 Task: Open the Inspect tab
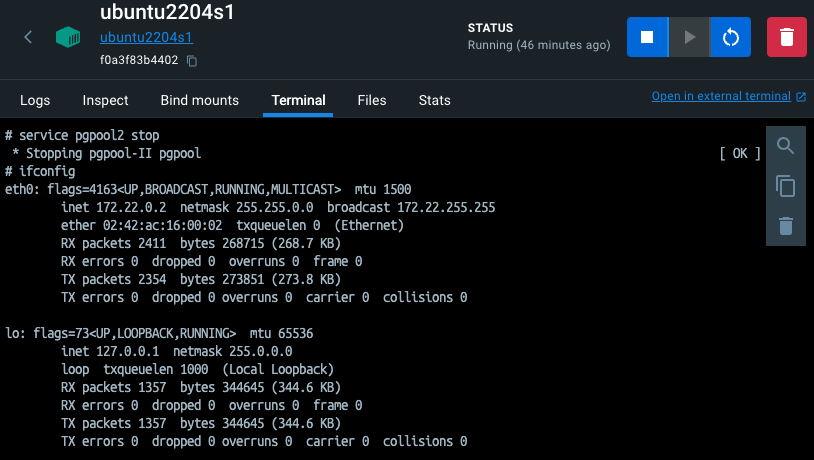tap(105, 100)
